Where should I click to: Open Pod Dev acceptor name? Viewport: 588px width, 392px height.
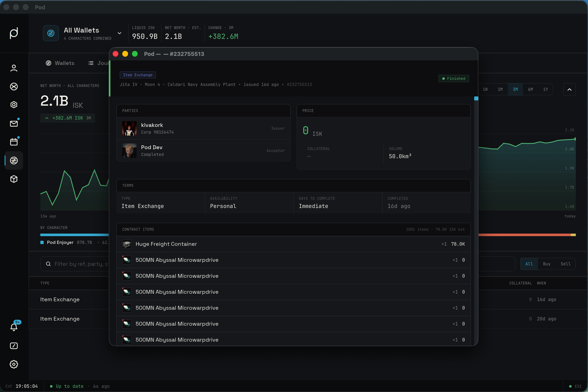tap(152, 147)
